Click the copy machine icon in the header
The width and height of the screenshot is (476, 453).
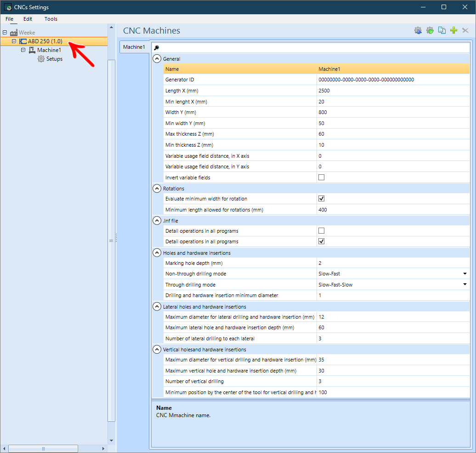pyautogui.click(x=442, y=30)
